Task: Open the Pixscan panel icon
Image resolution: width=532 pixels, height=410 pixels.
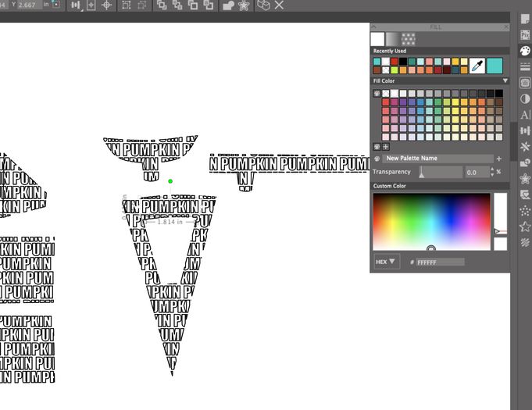Action: click(x=525, y=34)
